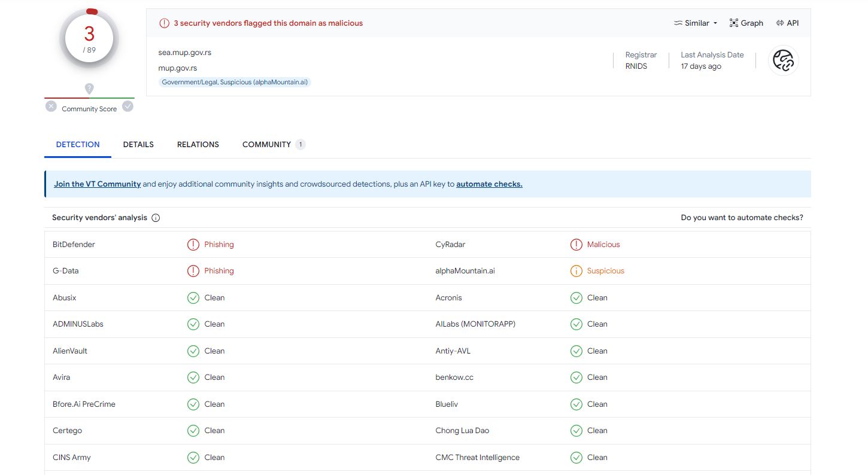
Task: Vote positive with the community check button
Action: tap(128, 106)
